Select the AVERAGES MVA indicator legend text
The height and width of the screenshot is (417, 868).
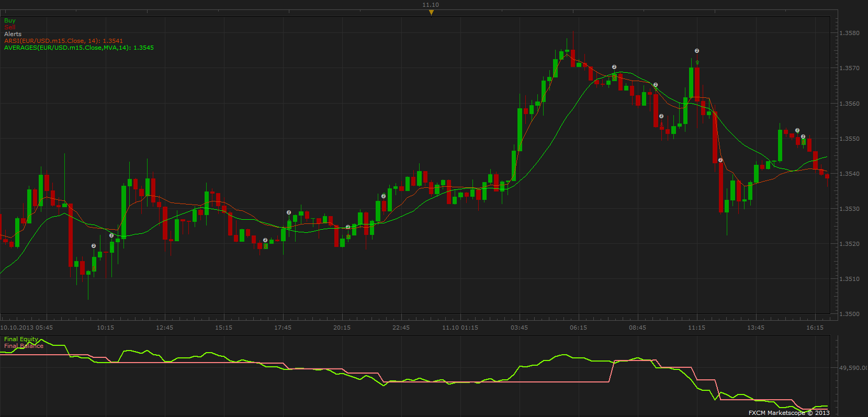79,48
